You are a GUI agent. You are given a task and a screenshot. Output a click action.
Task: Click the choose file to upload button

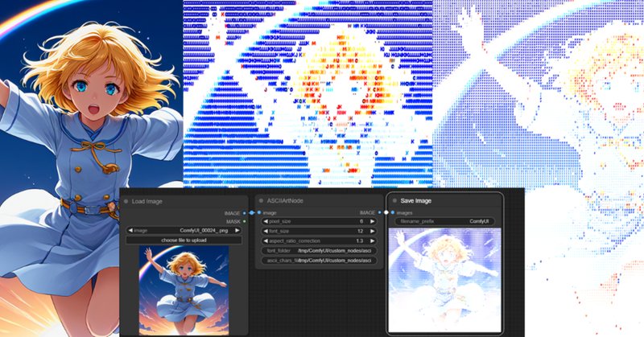[x=184, y=240]
